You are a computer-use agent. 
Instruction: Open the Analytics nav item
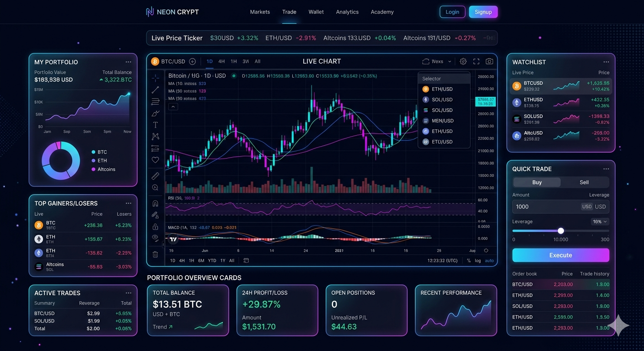347,12
